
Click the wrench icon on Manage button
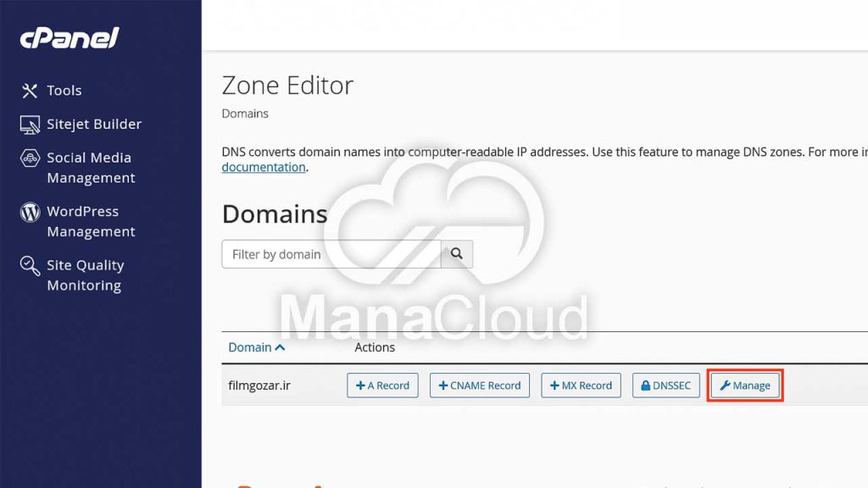(x=725, y=385)
